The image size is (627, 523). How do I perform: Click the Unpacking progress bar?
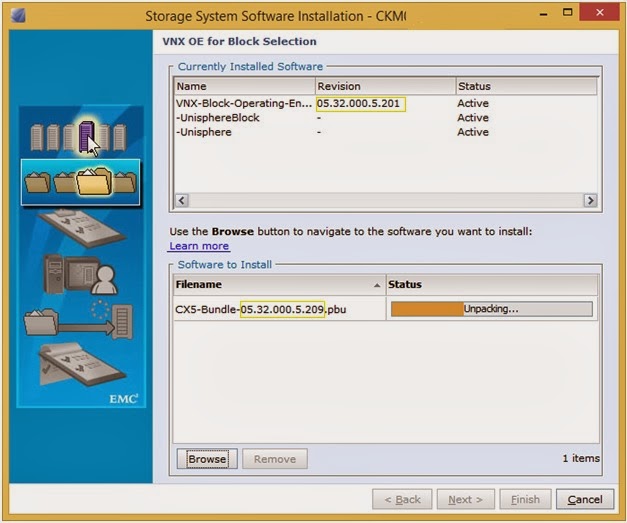point(491,309)
